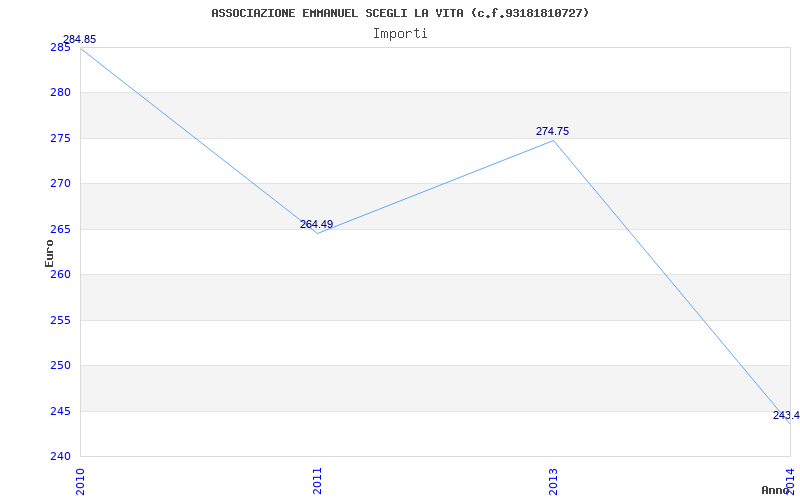Click the chart title ASSOCIAZIONE EMMANUEL SCEGLI LA VITA
The width and height of the screenshot is (800, 500).
point(400,13)
